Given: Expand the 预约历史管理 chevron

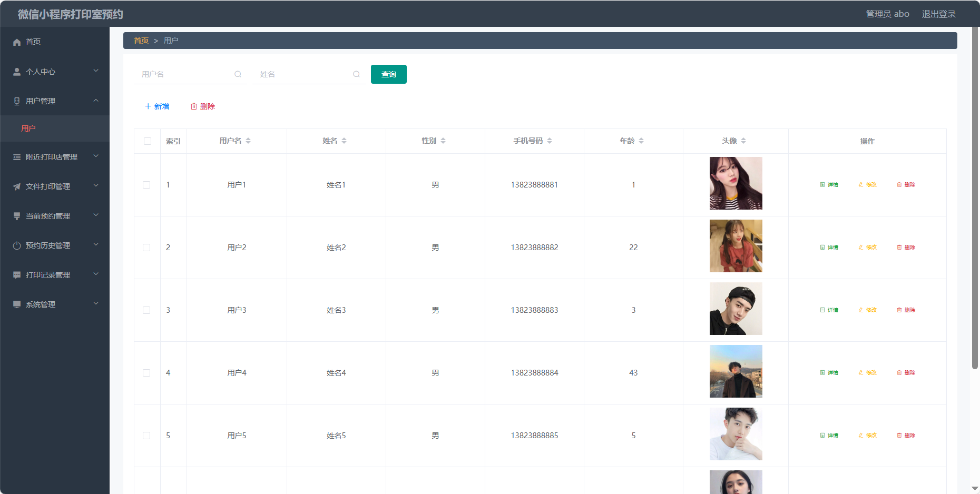Looking at the screenshot, I should coord(96,244).
